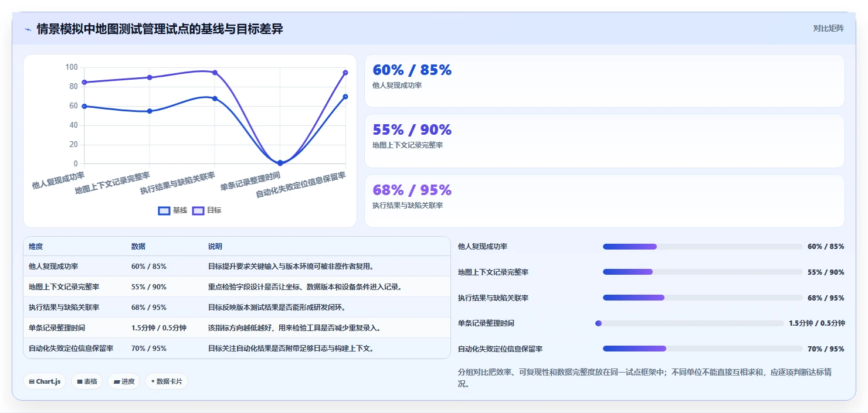Click the 数据卡片 tag

(x=167, y=381)
